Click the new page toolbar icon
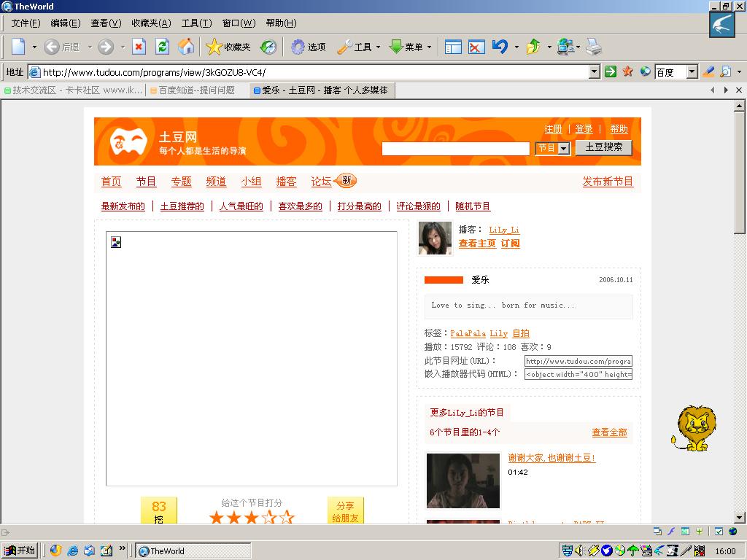The height and width of the screenshot is (560, 747). point(18,47)
